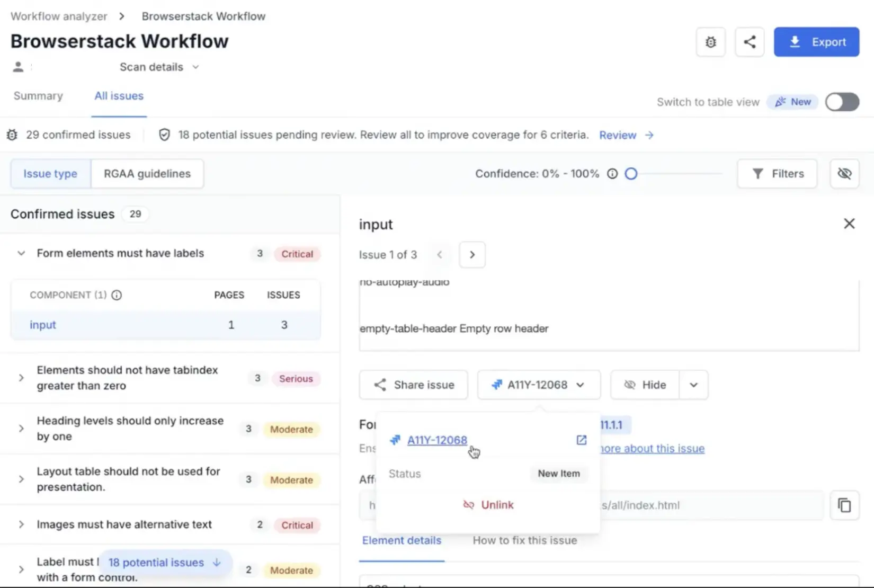Click Component info icon

(117, 295)
